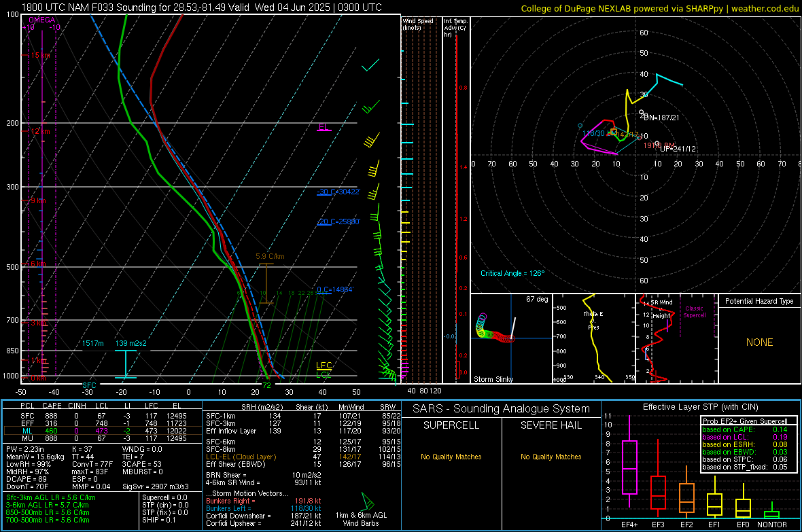Click the 'SARS - Sounding Analogue System' heading
The width and height of the screenshot is (802, 532).
[x=502, y=409]
